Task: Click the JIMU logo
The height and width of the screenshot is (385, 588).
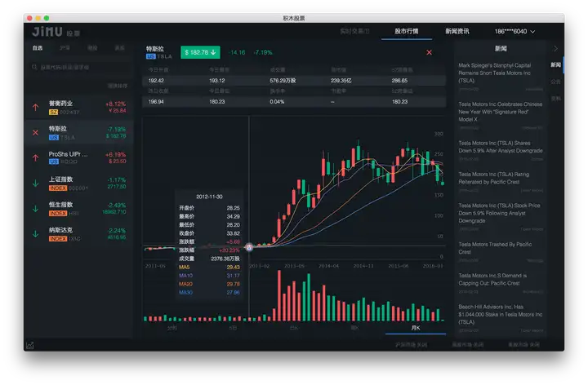Action: click(x=47, y=32)
